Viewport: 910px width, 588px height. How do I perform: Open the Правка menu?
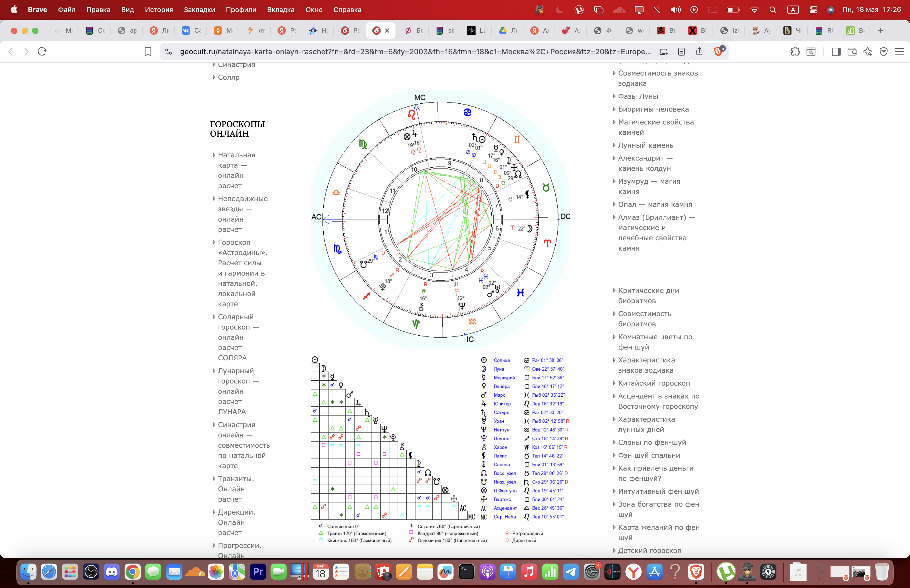pyautogui.click(x=98, y=9)
